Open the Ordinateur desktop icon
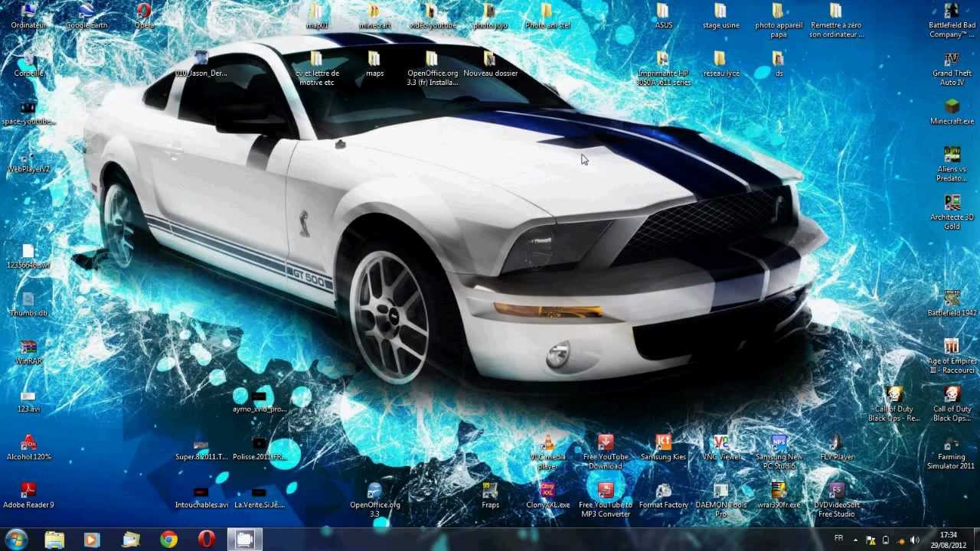Screen dimensions: 980x551 pos(28,16)
